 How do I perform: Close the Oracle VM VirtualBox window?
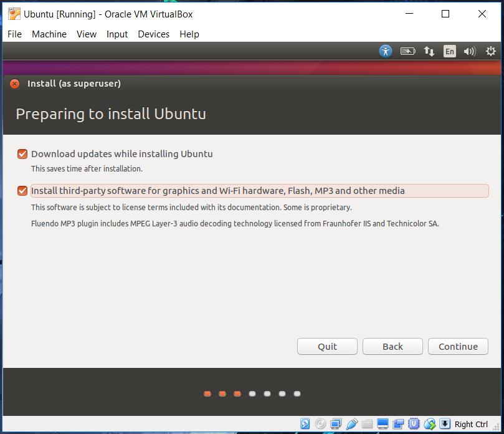point(482,14)
